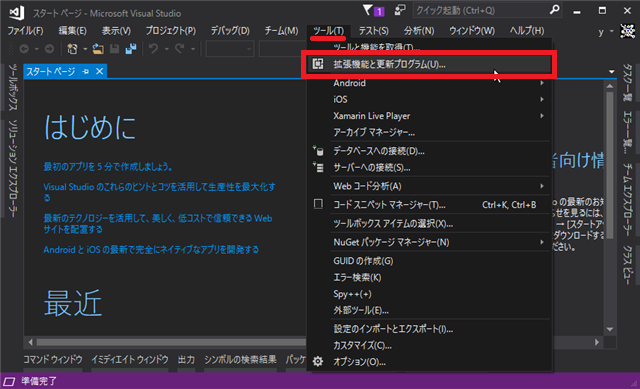Image resolution: width=640 pixels, height=389 pixels.
Task: Switch to シンボルの検索結果 tab
Action: pyautogui.click(x=240, y=360)
